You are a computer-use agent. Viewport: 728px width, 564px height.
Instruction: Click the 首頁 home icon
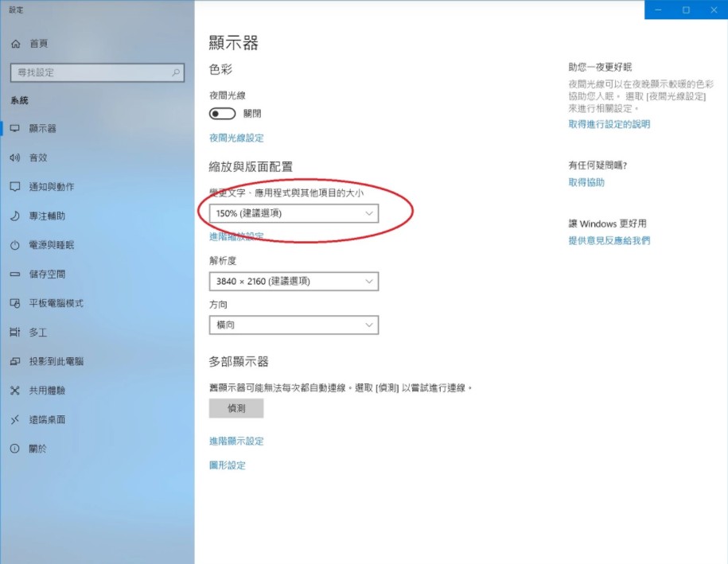15,43
